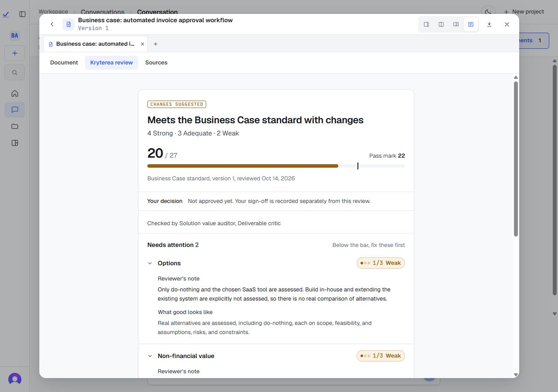Viewport: 558px width, 392px height.
Task: Click the modal vertical scrollbar thumb
Action: [516, 159]
